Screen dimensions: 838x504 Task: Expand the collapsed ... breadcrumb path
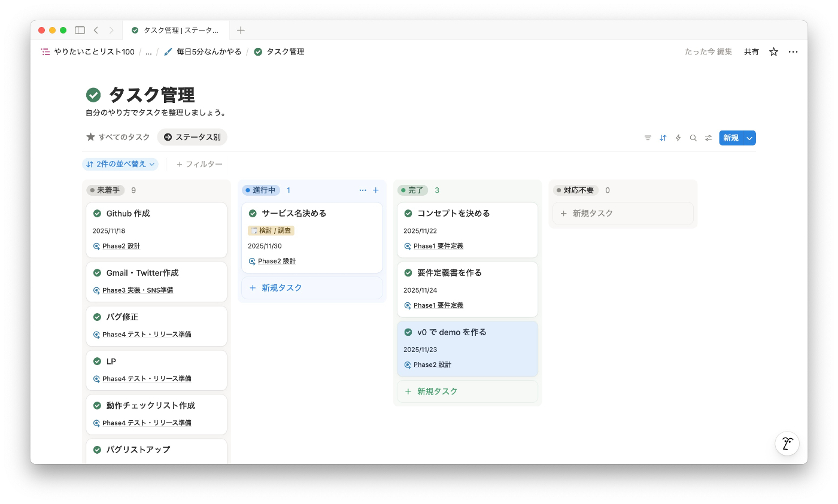(148, 51)
